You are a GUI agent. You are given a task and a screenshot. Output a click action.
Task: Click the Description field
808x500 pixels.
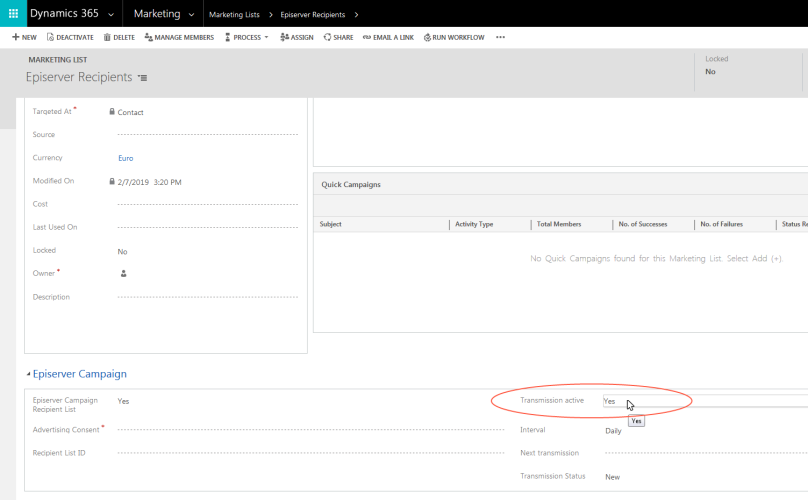208,297
